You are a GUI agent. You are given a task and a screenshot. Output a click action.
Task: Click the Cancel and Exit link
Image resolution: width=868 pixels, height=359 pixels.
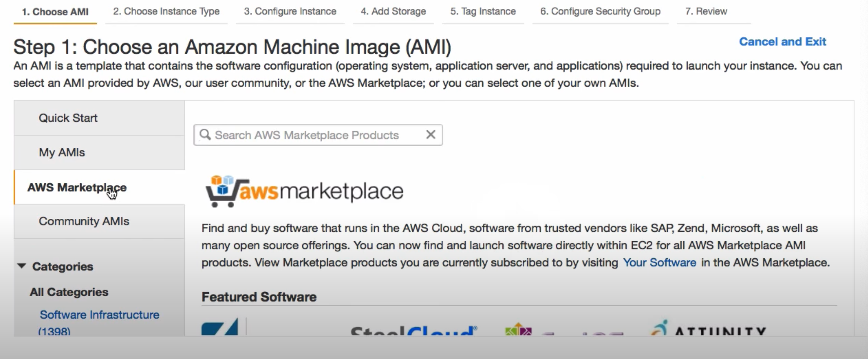[782, 42]
